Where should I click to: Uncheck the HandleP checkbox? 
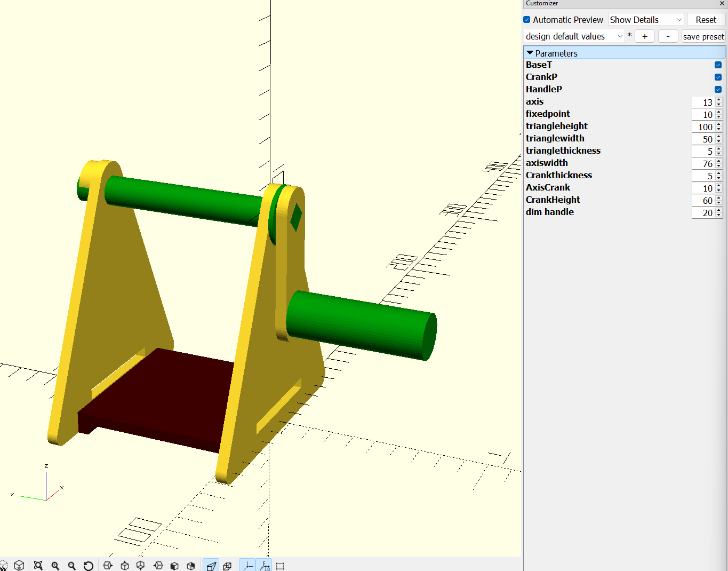tap(718, 89)
